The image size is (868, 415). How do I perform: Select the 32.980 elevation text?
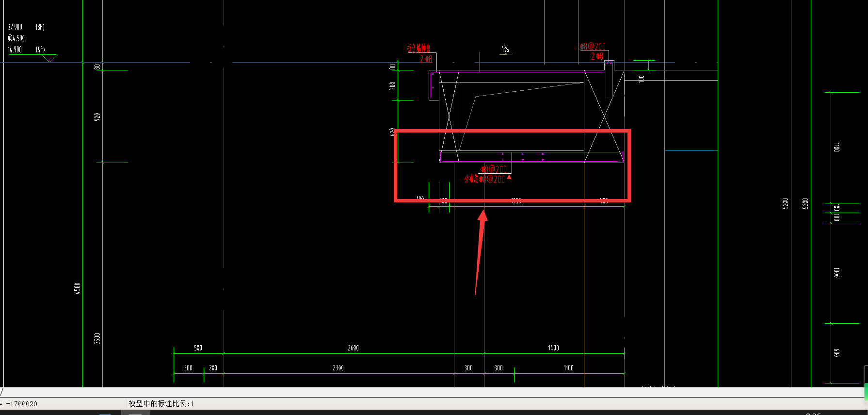point(15,27)
